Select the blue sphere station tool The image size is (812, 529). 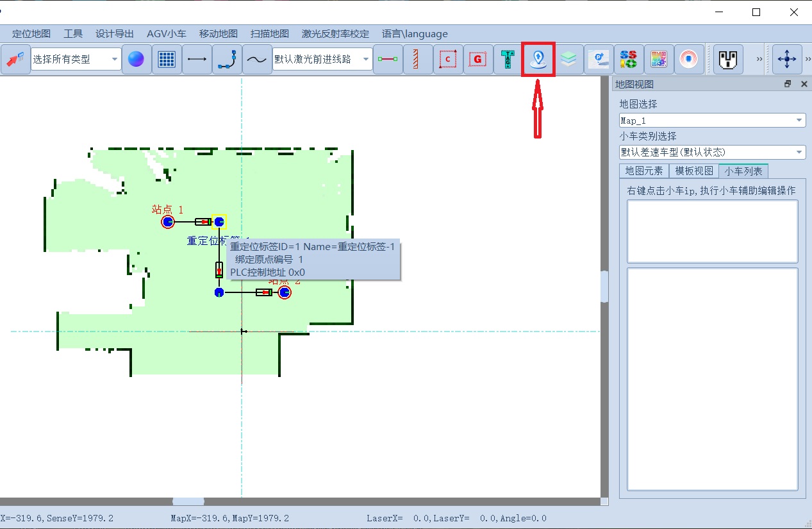click(136, 60)
